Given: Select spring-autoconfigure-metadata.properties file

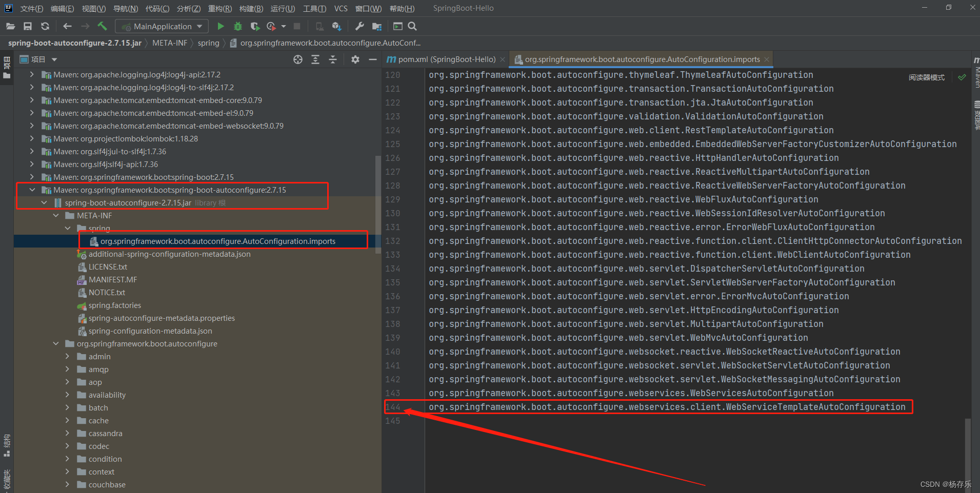Looking at the screenshot, I should (162, 318).
